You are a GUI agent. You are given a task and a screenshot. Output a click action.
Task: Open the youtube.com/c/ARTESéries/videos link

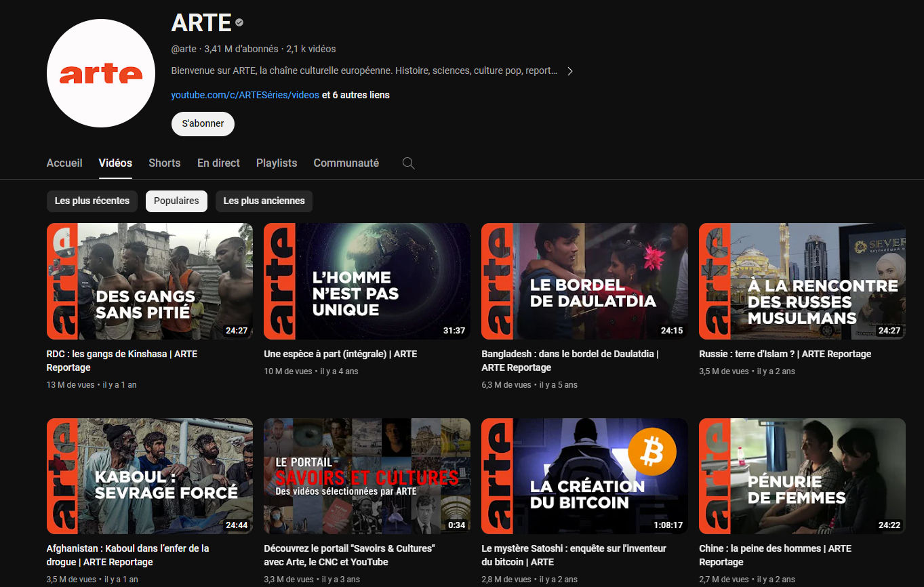pos(245,95)
